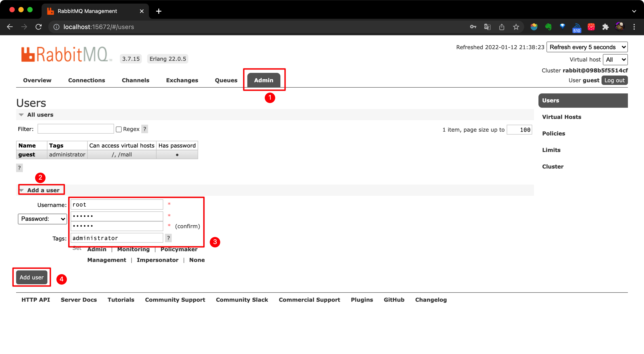644x354 pixels.
Task: Share this page icon
Action: (x=502, y=27)
